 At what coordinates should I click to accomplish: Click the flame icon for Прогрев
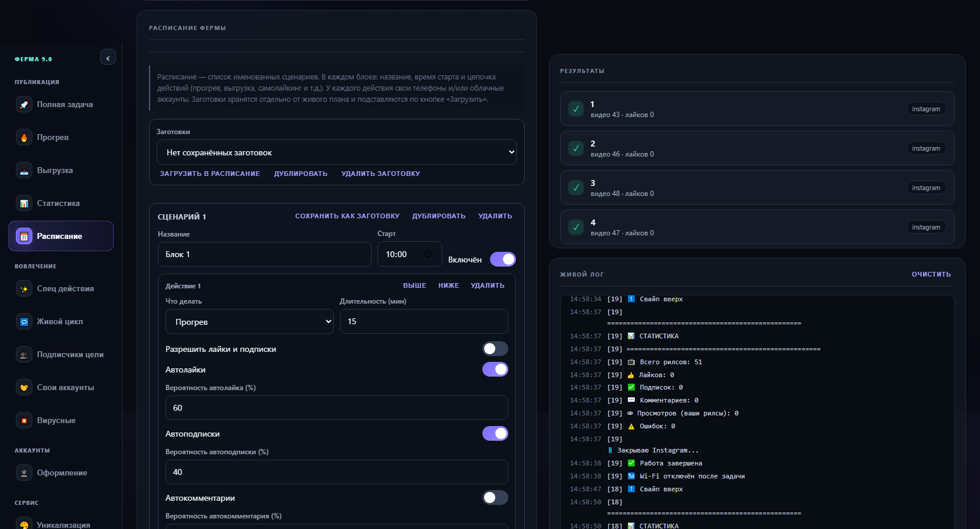click(24, 138)
